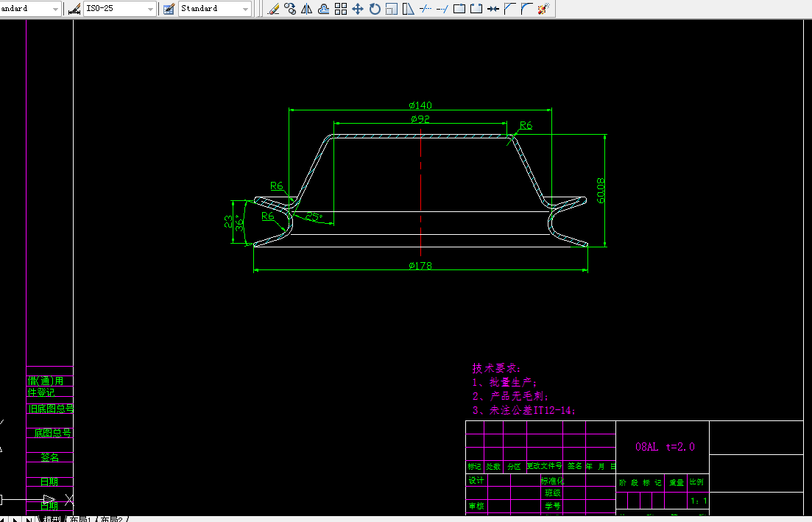Click the 更改文件号 title block cell
This screenshot has width=812, height=522.
coord(544,466)
